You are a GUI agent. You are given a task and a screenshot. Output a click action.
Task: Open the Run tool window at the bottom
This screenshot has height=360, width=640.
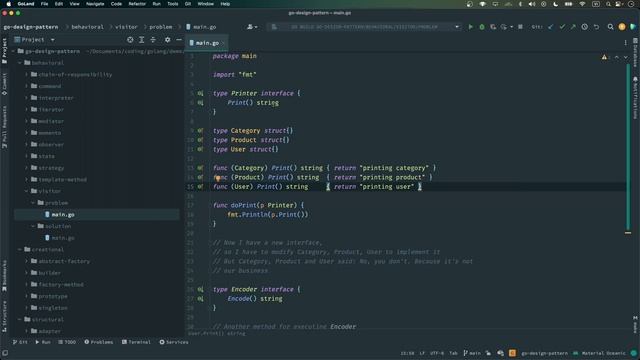43,342
